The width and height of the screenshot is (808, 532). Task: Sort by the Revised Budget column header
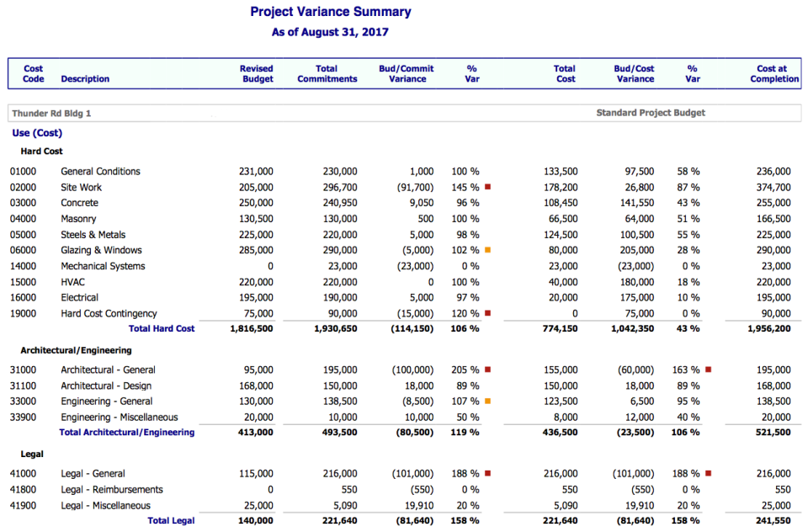coord(257,74)
